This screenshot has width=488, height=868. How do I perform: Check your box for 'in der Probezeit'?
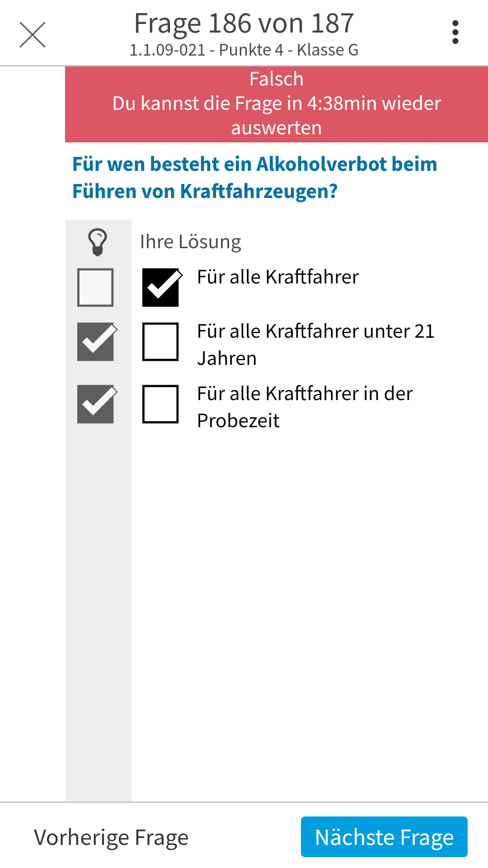(x=160, y=404)
